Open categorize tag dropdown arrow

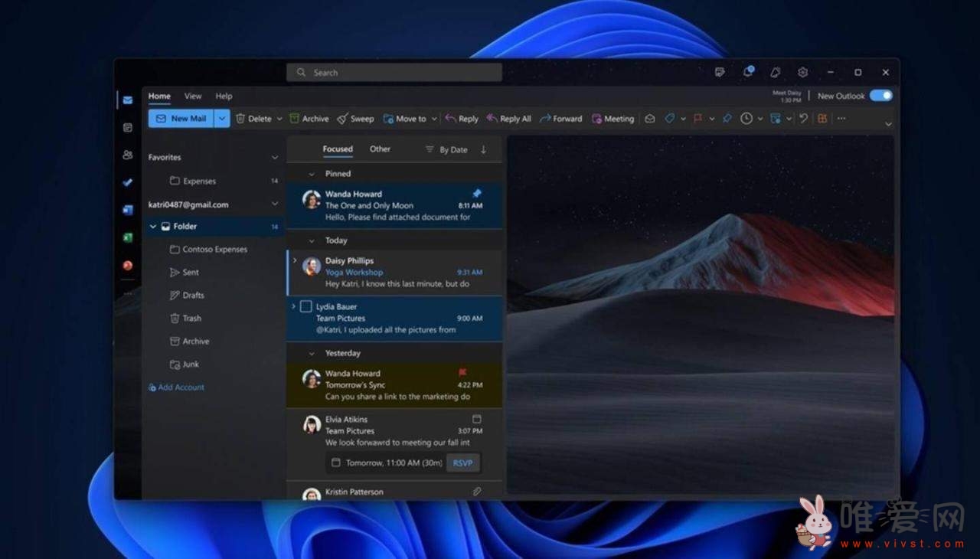click(683, 119)
